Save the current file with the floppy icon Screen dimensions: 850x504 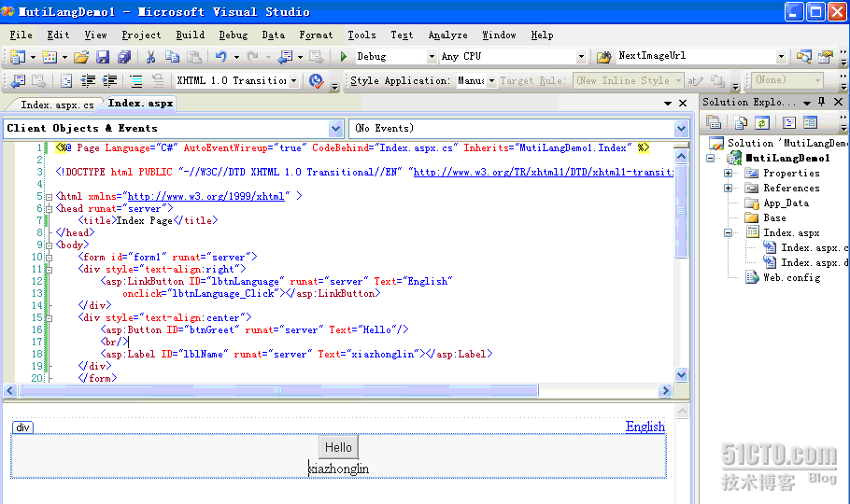[103, 56]
